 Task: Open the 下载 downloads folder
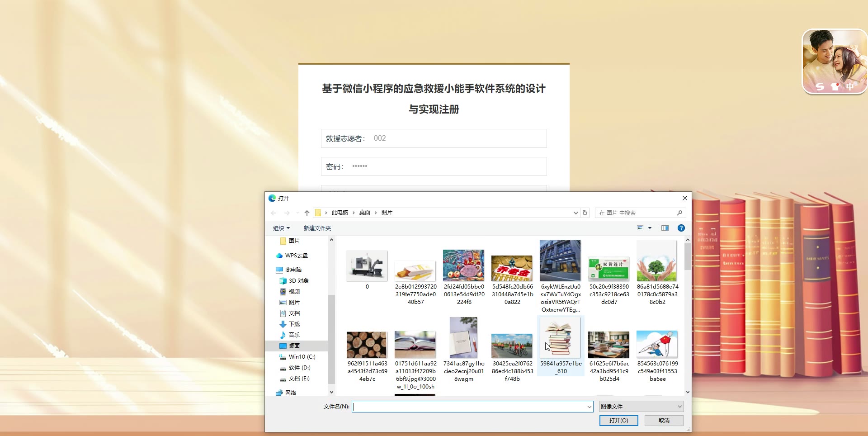(x=294, y=324)
